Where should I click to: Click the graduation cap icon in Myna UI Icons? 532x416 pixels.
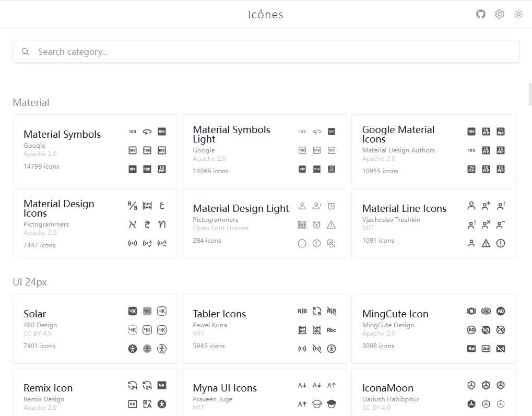(316, 403)
